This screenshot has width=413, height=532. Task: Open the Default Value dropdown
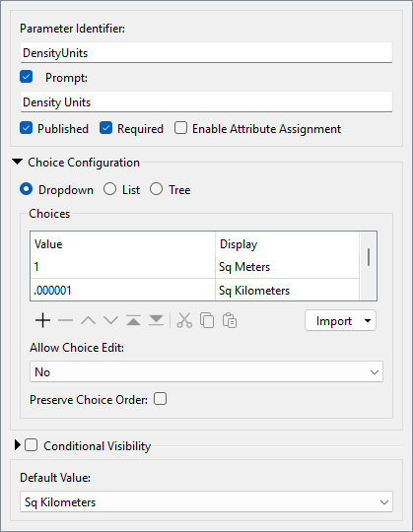(206, 501)
